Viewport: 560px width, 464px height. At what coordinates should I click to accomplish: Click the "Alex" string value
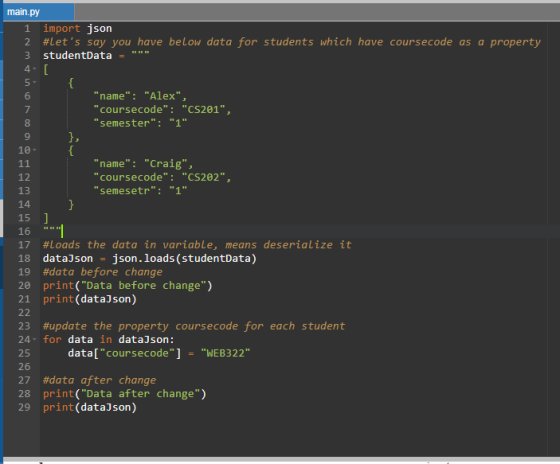(162, 96)
